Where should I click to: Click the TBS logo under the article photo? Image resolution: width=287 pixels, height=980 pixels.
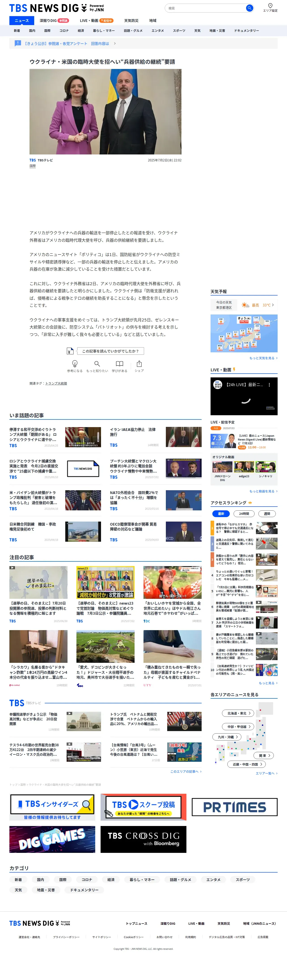point(33,160)
